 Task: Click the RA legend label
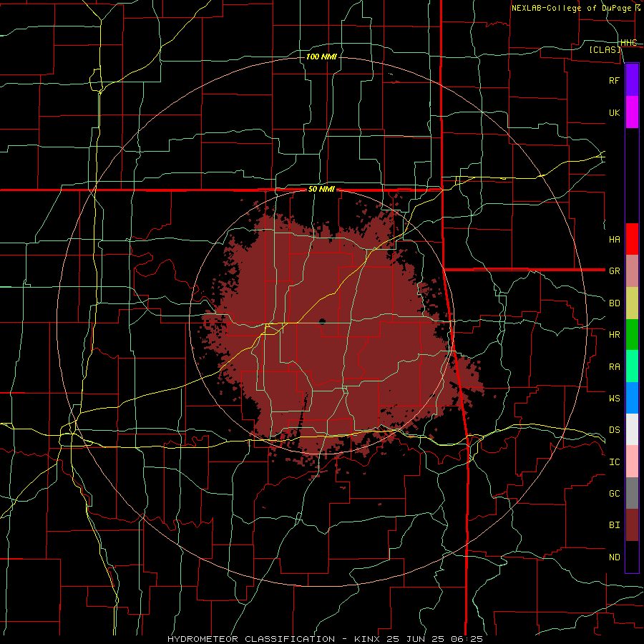pos(614,366)
